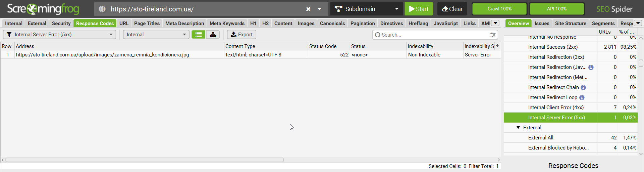Viewport: 644px width, 172px height.
Task: Click info icon beside Internal Redirect Loop
Action: coord(582,97)
